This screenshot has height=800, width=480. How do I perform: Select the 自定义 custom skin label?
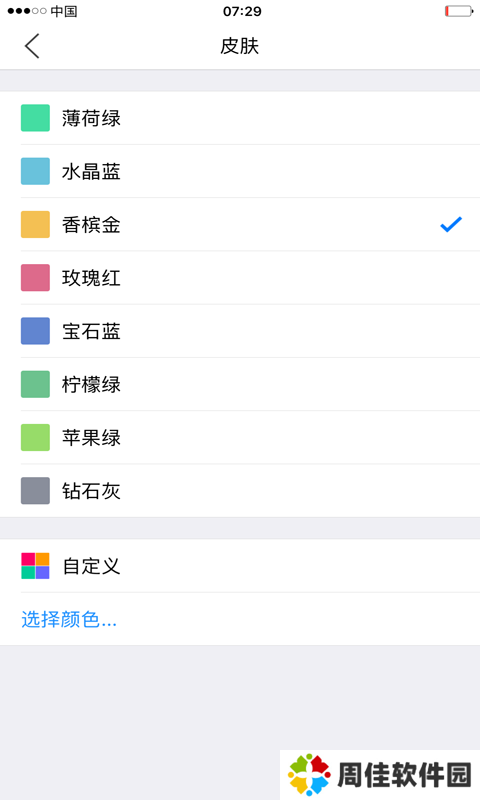(91, 566)
